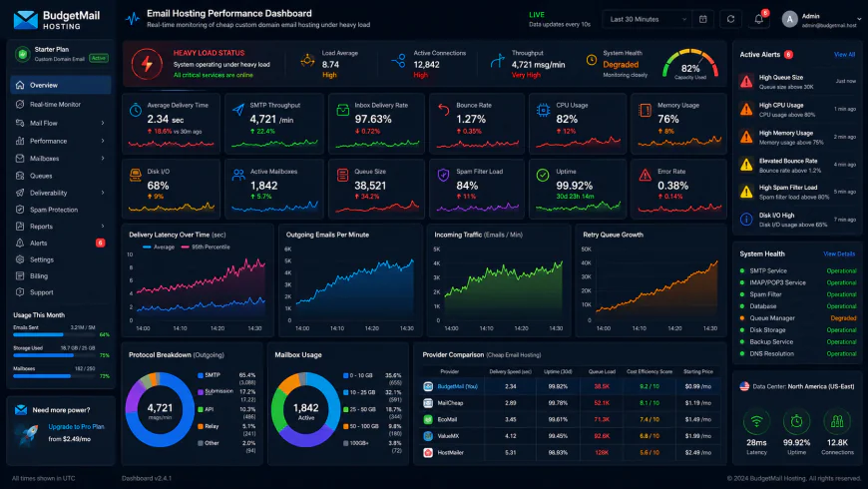The image size is (868, 489).
Task: Click the Heavy Load lightning bolt icon
Action: click(147, 64)
